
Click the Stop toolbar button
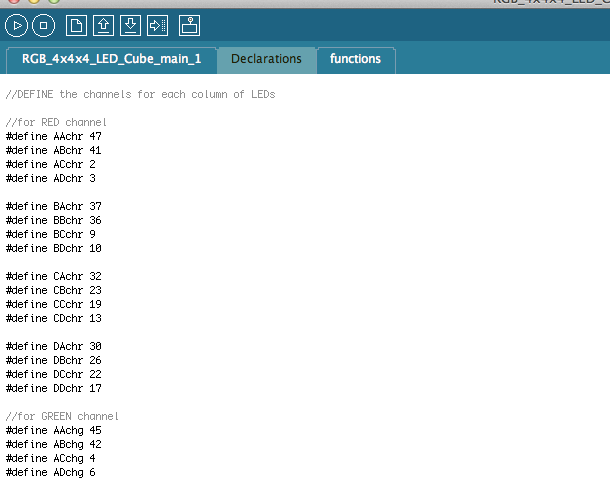[x=43, y=26]
